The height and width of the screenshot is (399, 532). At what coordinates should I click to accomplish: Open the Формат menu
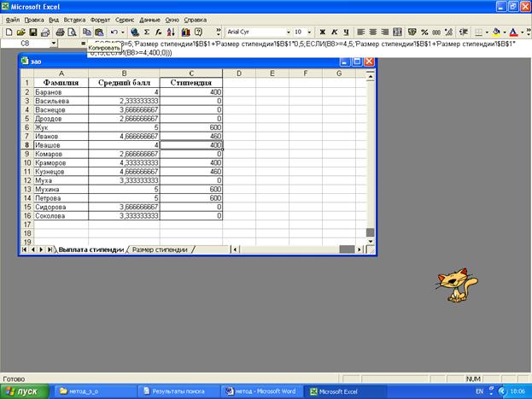click(100, 20)
